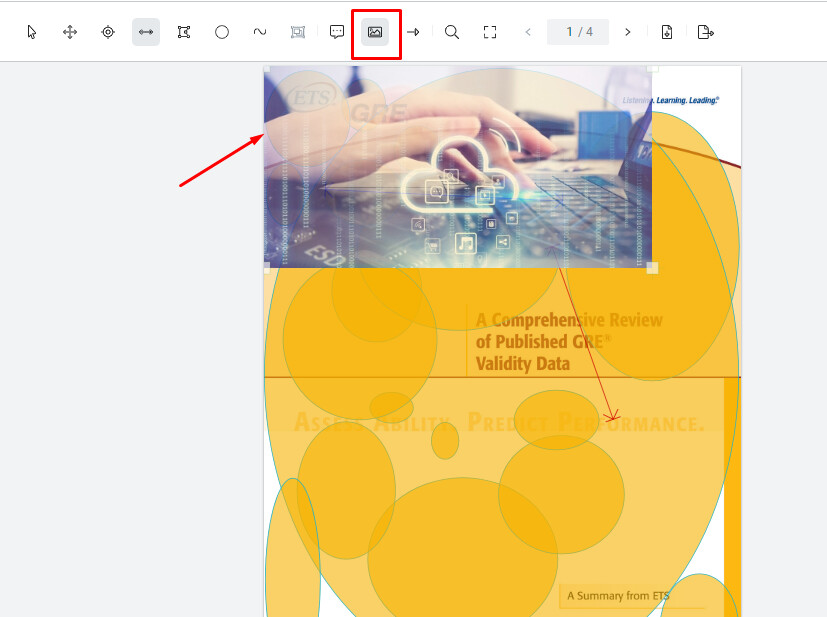827x617 pixels.
Task: Activate the move tool
Action: pos(69,31)
